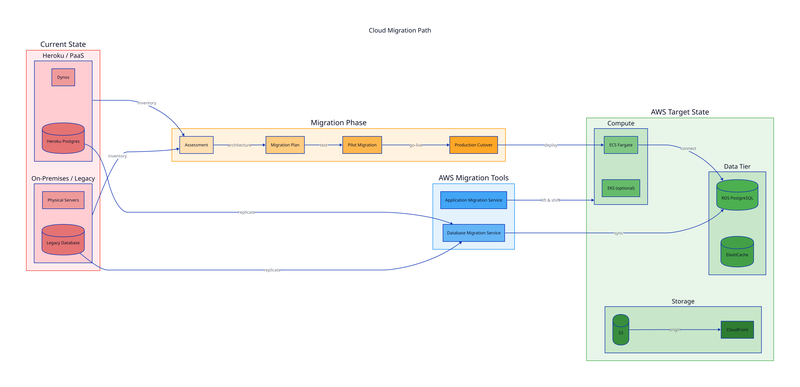Click the Data Tier group label
Screen dimensions: 800x387
click(x=737, y=167)
